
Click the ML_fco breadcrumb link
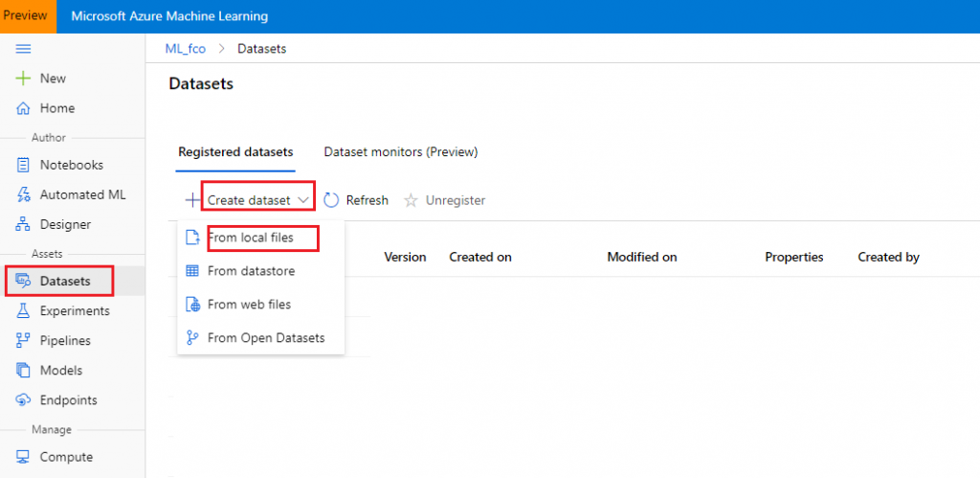185,49
